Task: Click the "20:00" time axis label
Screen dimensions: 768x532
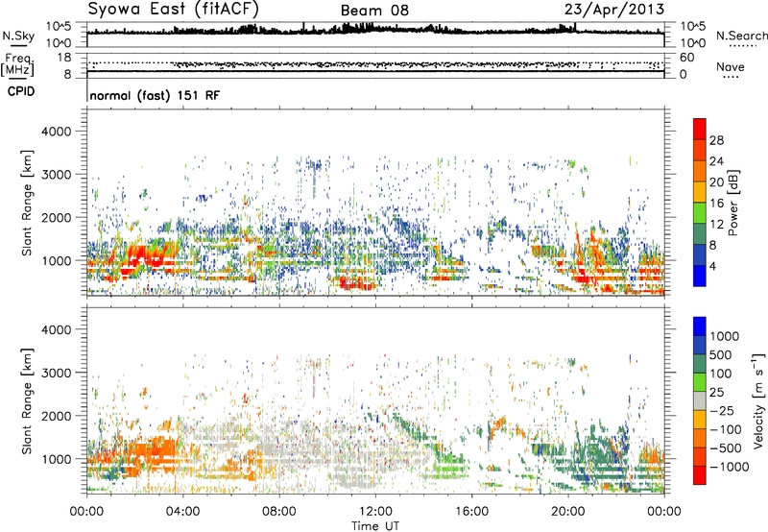Action: click(x=568, y=512)
